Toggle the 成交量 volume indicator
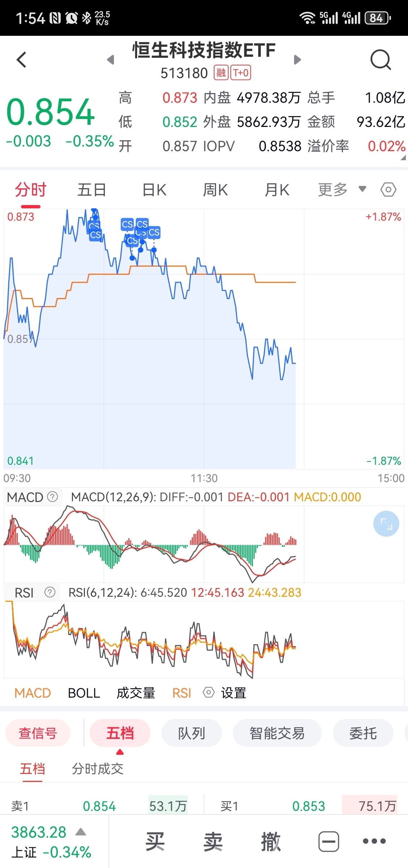This screenshot has height=868, width=408. tap(136, 693)
